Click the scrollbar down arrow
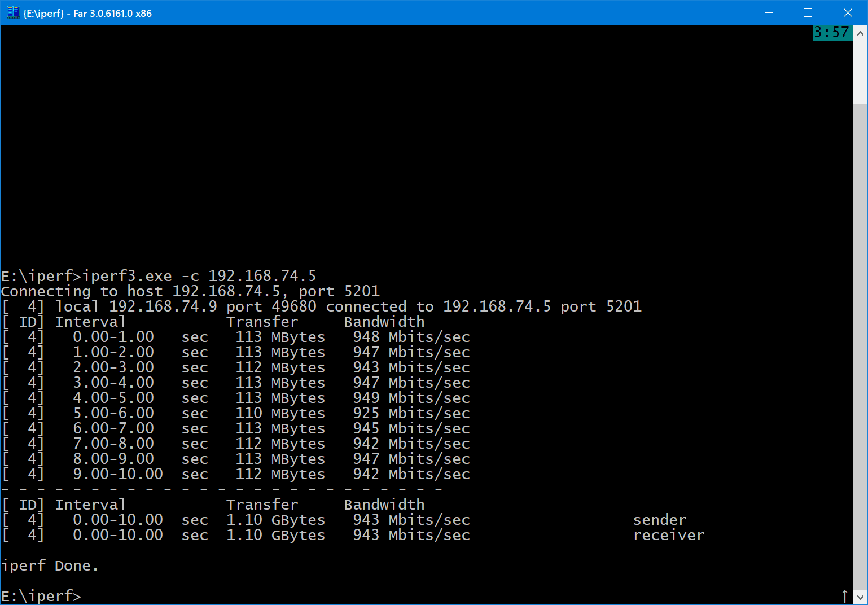 coord(860,597)
